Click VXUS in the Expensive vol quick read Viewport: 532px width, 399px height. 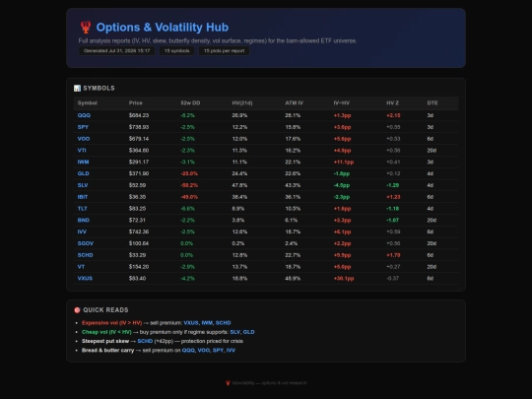(191, 323)
